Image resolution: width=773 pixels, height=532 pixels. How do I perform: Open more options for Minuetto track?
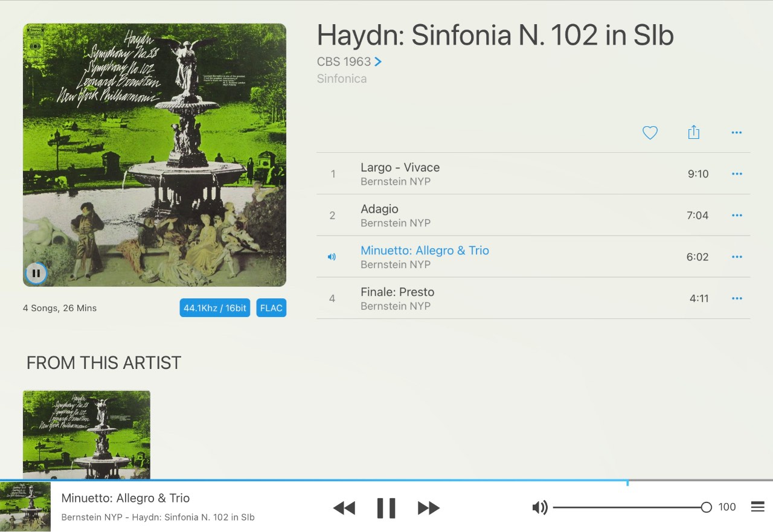click(x=737, y=257)
